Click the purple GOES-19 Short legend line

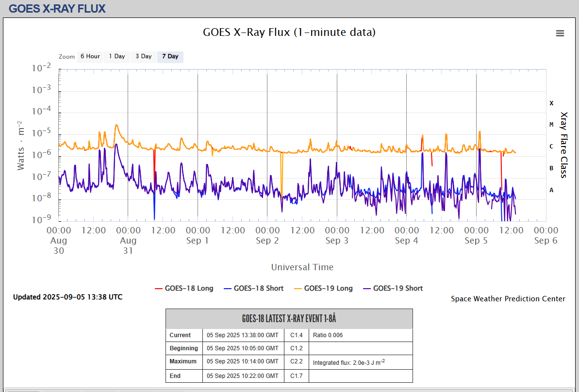366,289
